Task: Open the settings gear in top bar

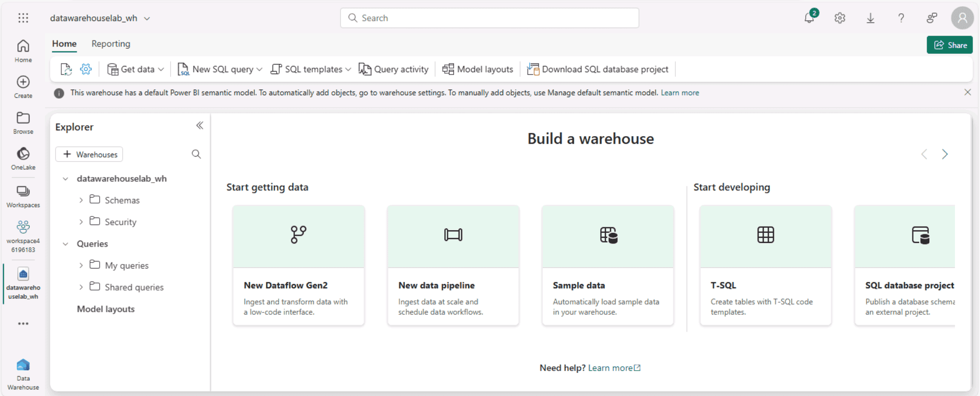Action: click(839, 18)
